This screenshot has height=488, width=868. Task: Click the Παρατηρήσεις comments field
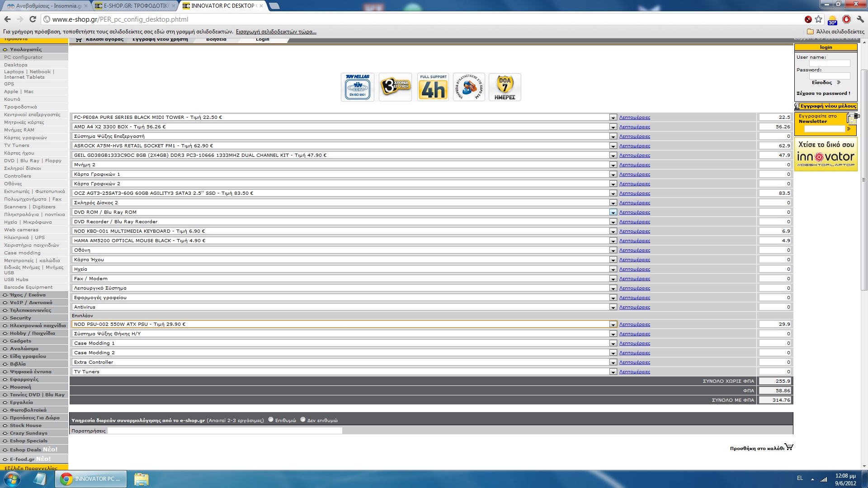[225, 431]
